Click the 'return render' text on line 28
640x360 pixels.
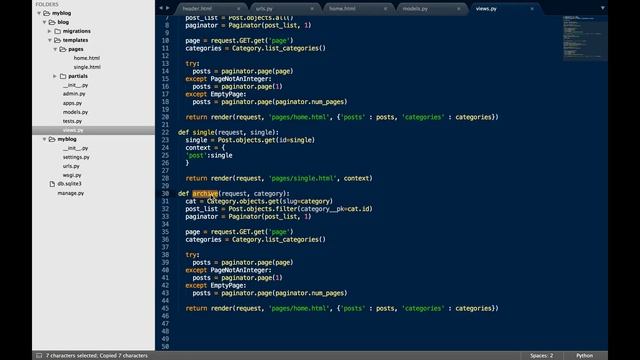pyautogui.click(x=209, y=178)
